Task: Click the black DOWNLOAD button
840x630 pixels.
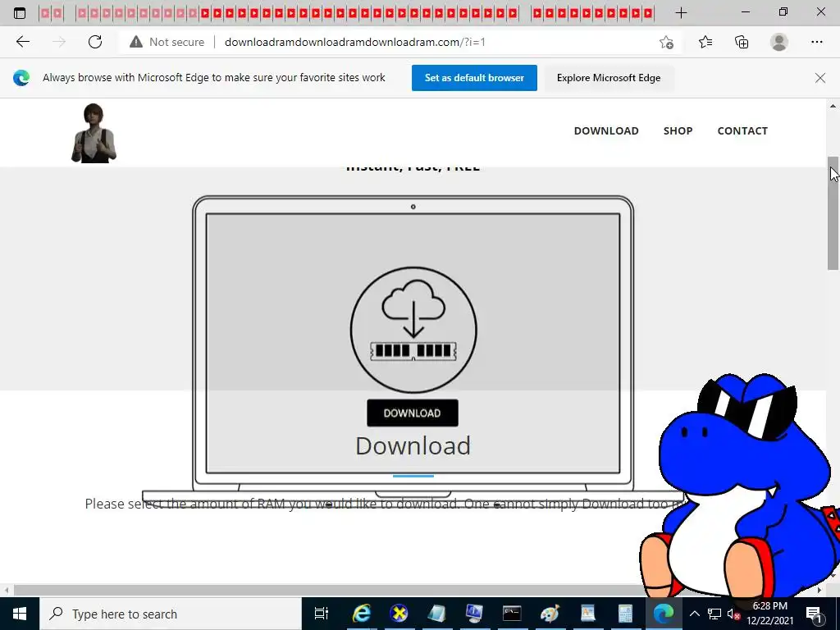Action: coord(413,413)
